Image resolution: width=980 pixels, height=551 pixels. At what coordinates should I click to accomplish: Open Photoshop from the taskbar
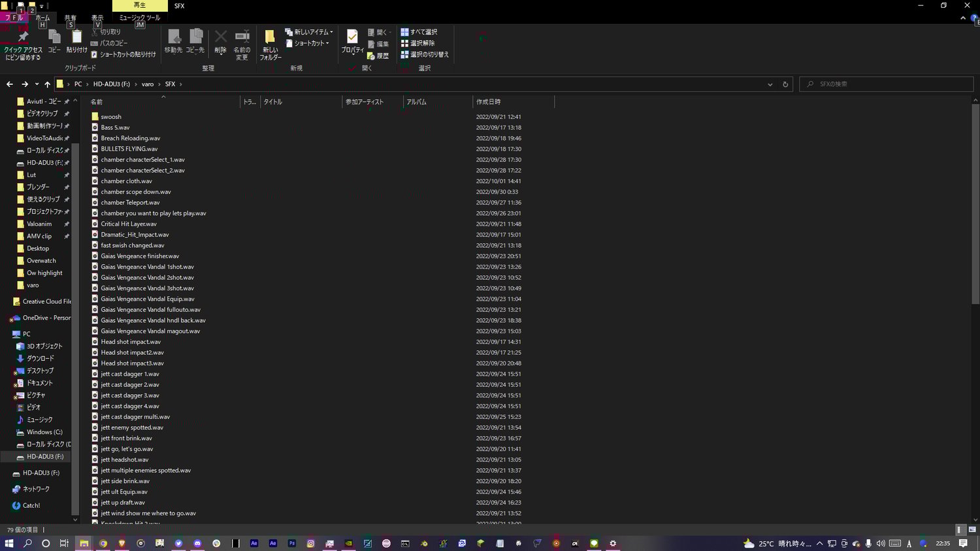pos(292,543)
